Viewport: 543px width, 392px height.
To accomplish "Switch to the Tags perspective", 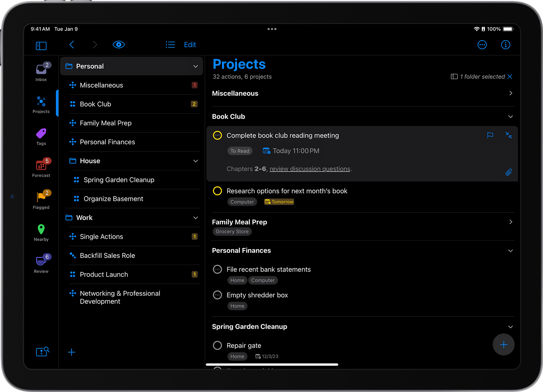I will [x=41, y=135].
